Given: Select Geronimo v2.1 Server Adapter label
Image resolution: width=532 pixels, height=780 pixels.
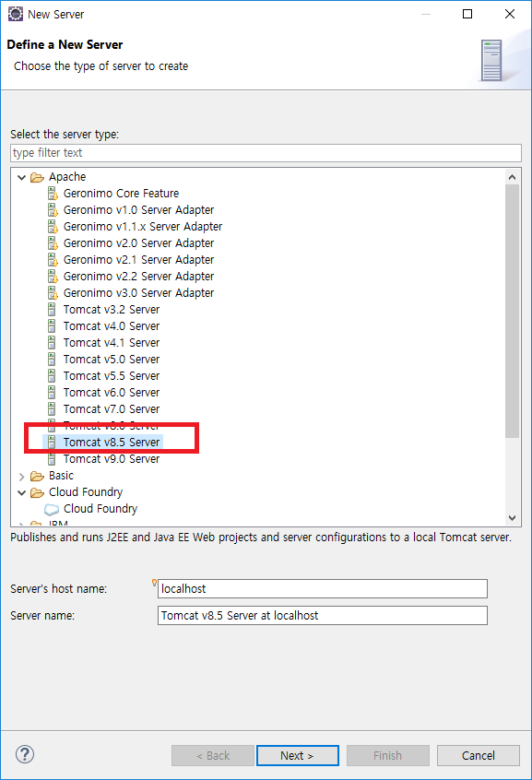Looking at the screenshot, I should pyautogui.click(x=138, y=260).
